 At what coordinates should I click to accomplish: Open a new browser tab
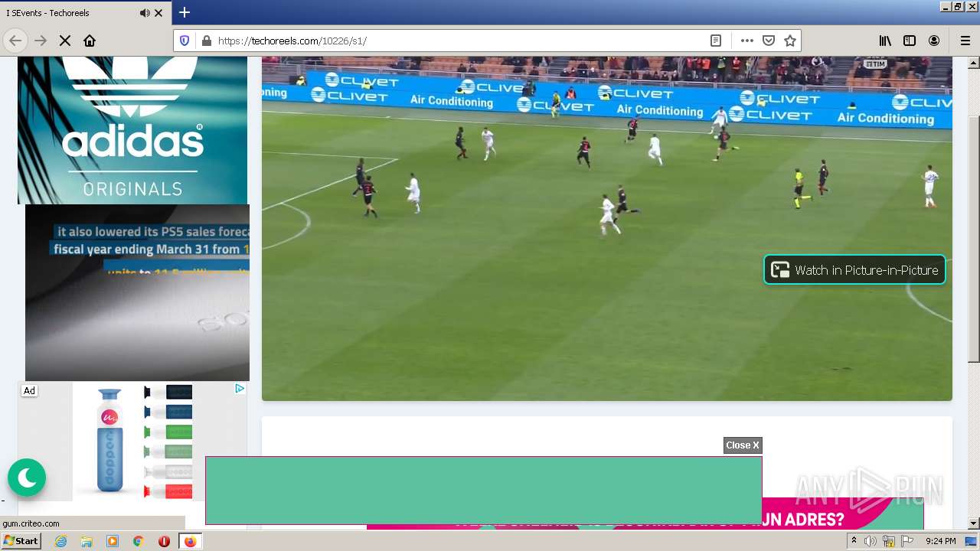click(185, 12)
